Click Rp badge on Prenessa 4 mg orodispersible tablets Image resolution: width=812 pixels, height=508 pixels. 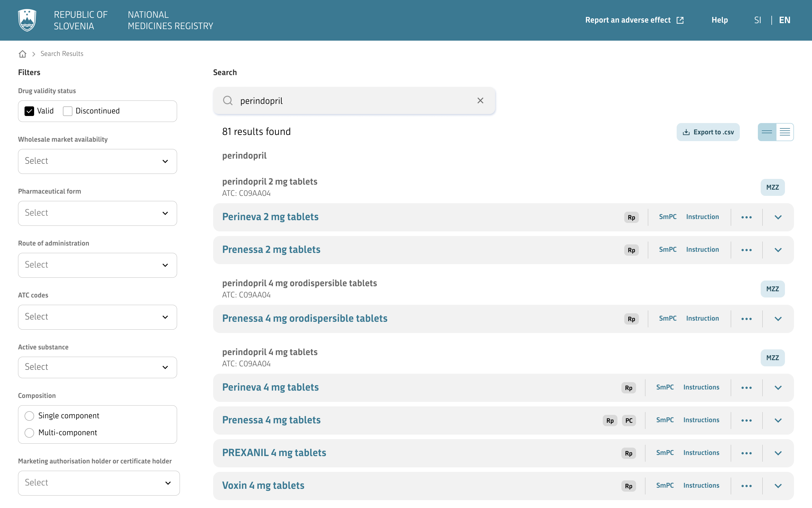tap(631, 319)
